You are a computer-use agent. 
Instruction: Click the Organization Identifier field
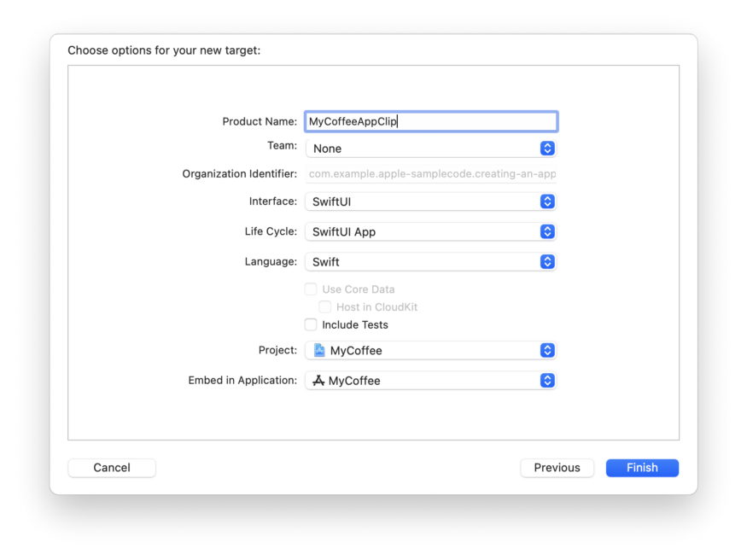pyautogui.click(x=431, y=174)
